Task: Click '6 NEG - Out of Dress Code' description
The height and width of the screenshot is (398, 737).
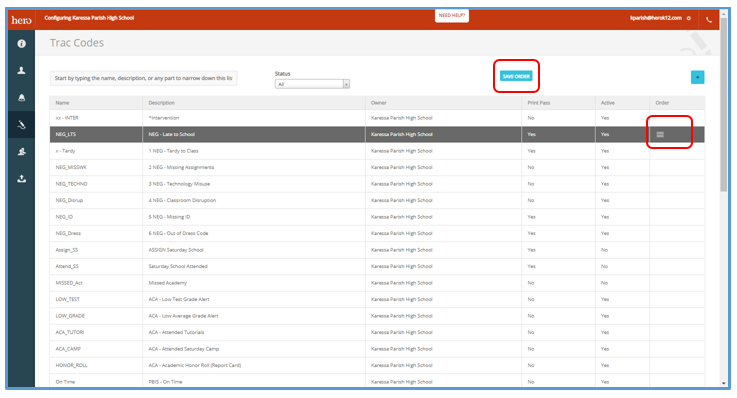Action: point(178,234)
